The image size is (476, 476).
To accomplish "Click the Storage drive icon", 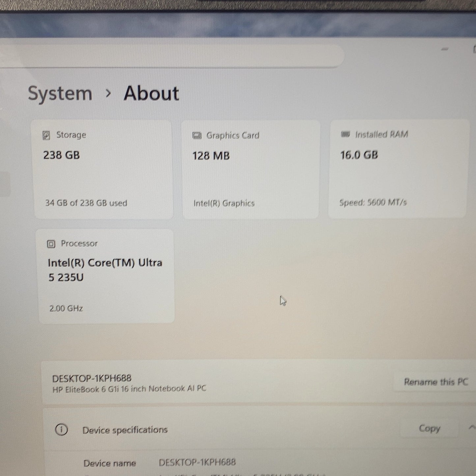I will (x=46, y=135).
